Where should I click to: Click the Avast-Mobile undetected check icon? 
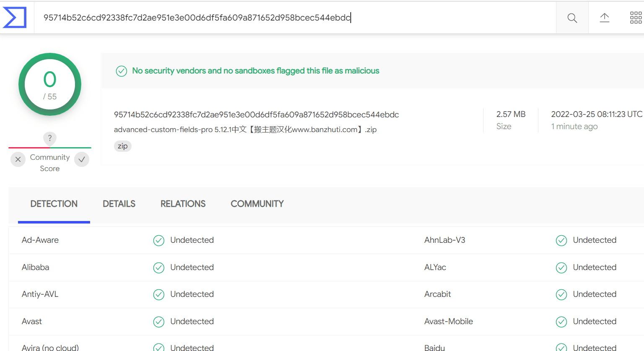tap(561, 322)
